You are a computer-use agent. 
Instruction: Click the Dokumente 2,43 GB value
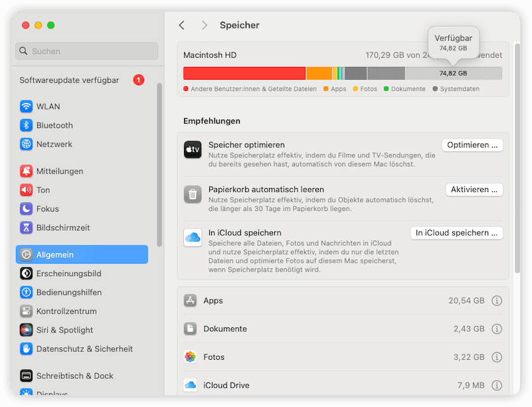click(x=469, y=329)
